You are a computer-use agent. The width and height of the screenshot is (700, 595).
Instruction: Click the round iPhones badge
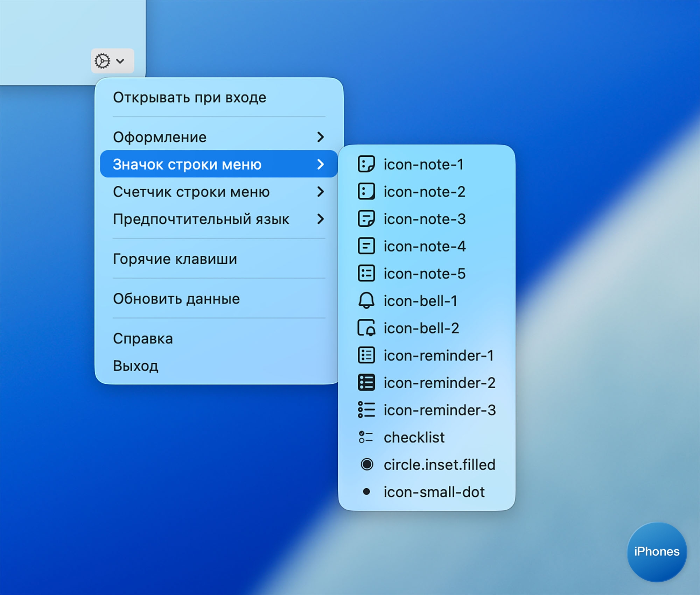coord(657,552)
